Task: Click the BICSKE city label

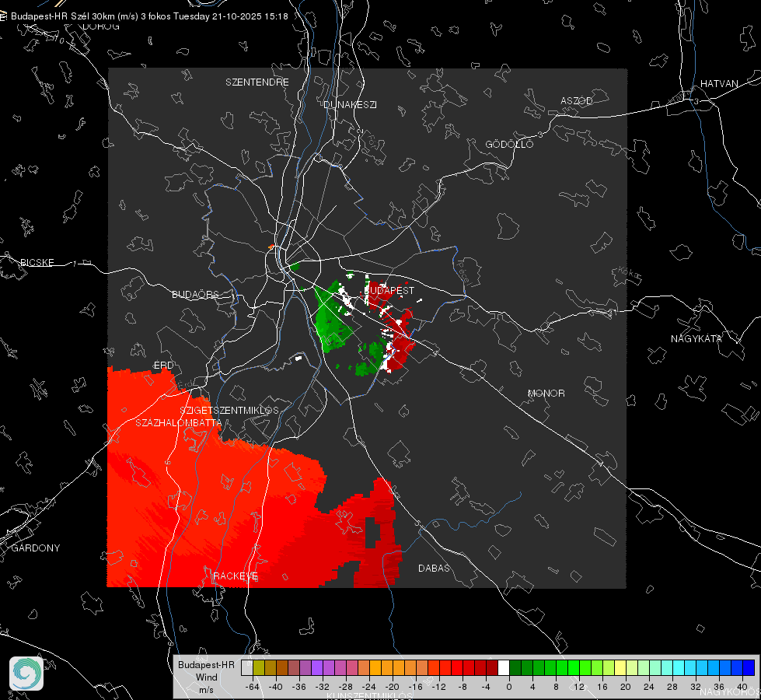Action: 37,262
